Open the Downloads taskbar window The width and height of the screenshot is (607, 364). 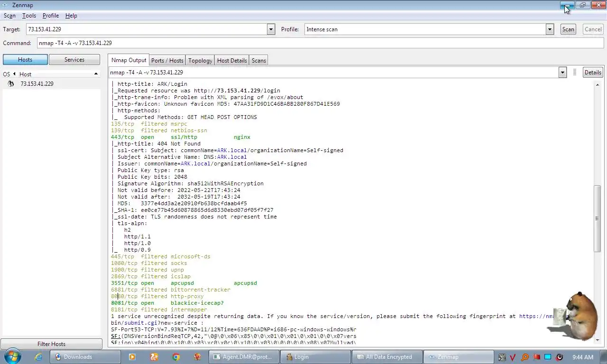[x=86, y=357]
